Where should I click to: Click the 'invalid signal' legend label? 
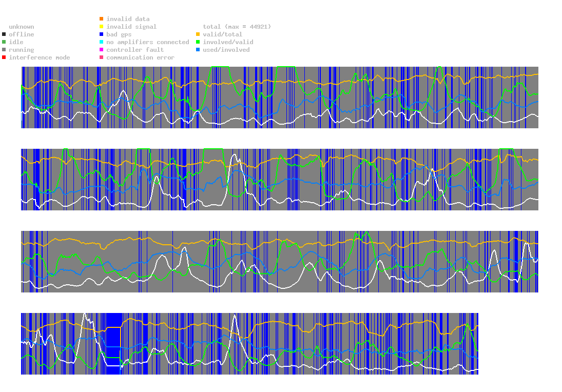pos(131,27)
